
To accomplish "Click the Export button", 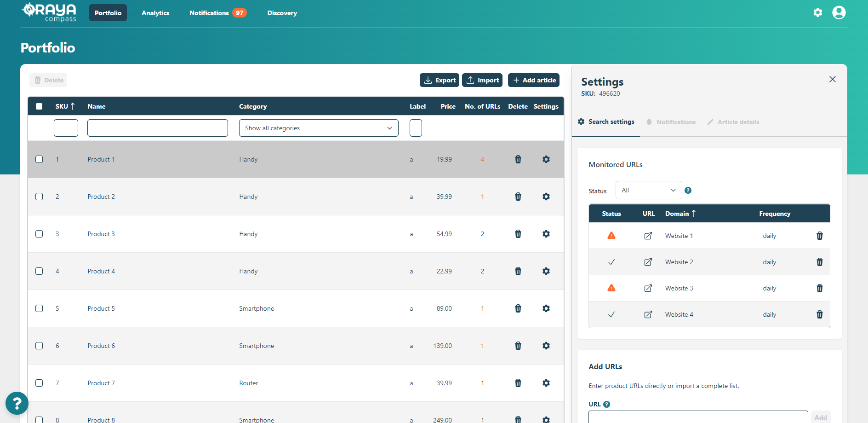I will tap(439, 80).
